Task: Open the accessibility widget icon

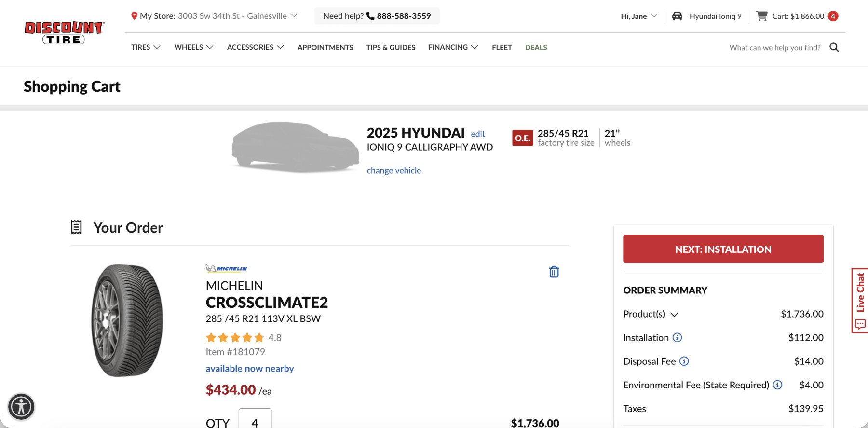Action: 22,407
